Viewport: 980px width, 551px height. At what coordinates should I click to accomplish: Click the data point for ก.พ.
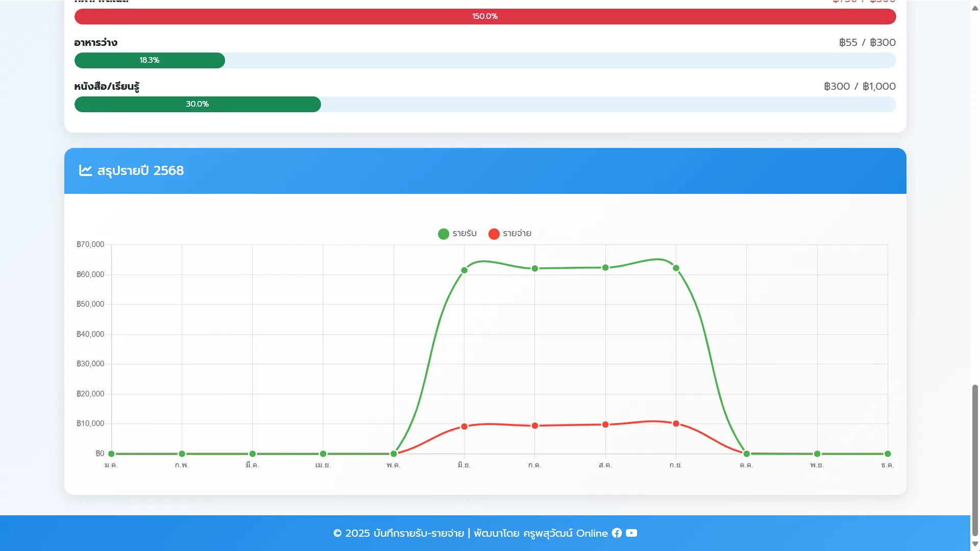182,454
